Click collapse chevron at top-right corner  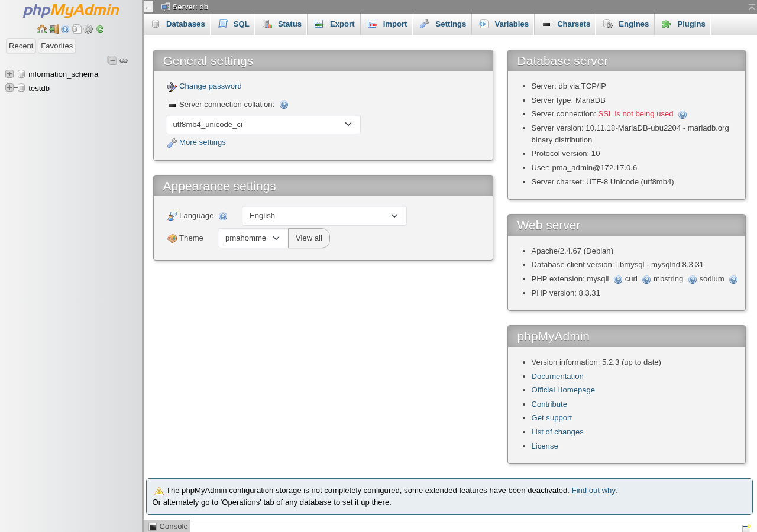point(752,6)
